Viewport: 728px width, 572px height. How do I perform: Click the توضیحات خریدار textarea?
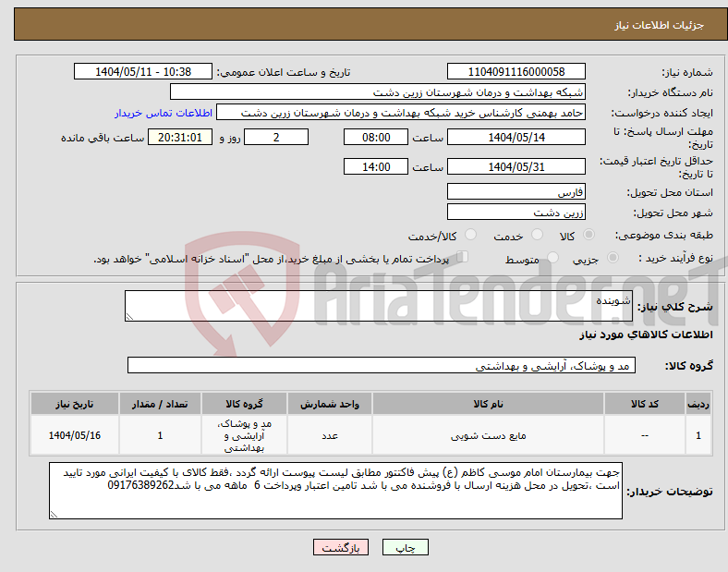click(335, 491)
